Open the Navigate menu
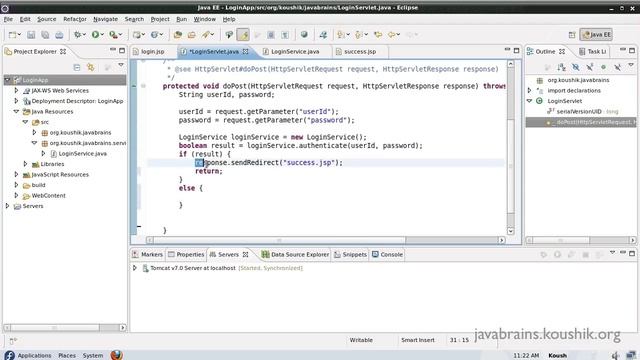Screen dimensions: 640x360 [x=105, y=19]
